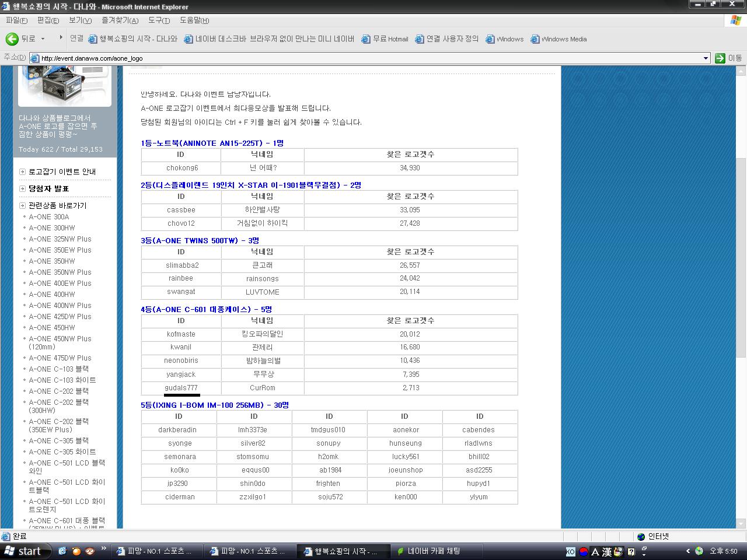Open the 네이버 데스크바 favorites link
747x560 pixels.
click(269, 39)
